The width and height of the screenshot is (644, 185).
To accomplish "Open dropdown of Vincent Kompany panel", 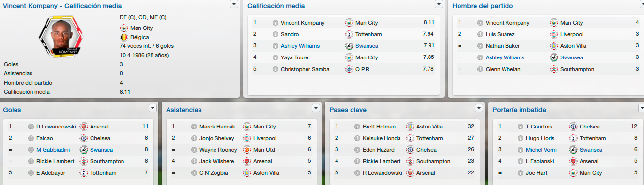I will tap(234, 4).
